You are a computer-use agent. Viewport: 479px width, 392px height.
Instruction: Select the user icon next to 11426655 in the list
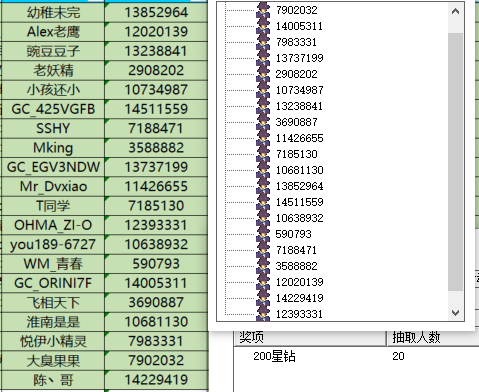(263, 138)
